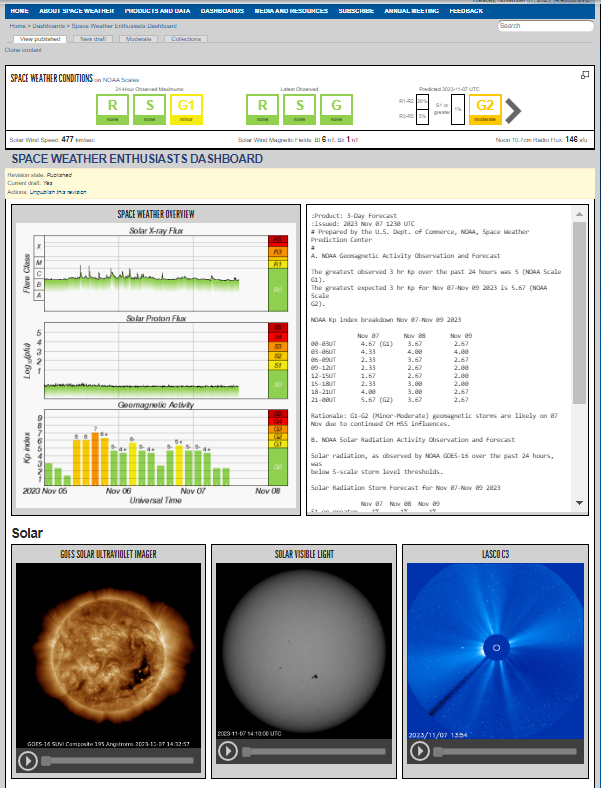The width and height of the screenshot is (601, 788).
Task: Click the LASCO C3 progress slider
Action: pos(505,752)
